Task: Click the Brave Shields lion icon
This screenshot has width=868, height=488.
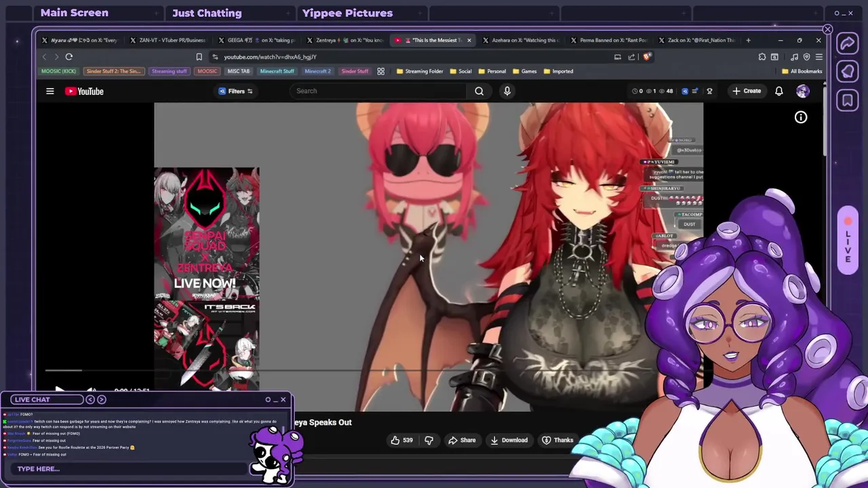Action: pyautogui.click(x=646, y=57)
